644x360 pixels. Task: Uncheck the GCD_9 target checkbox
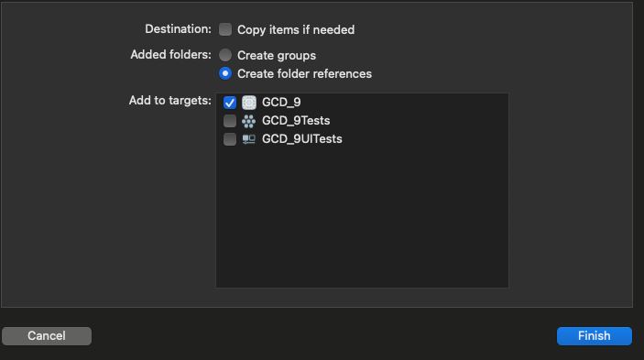click(x=230, y=103)
